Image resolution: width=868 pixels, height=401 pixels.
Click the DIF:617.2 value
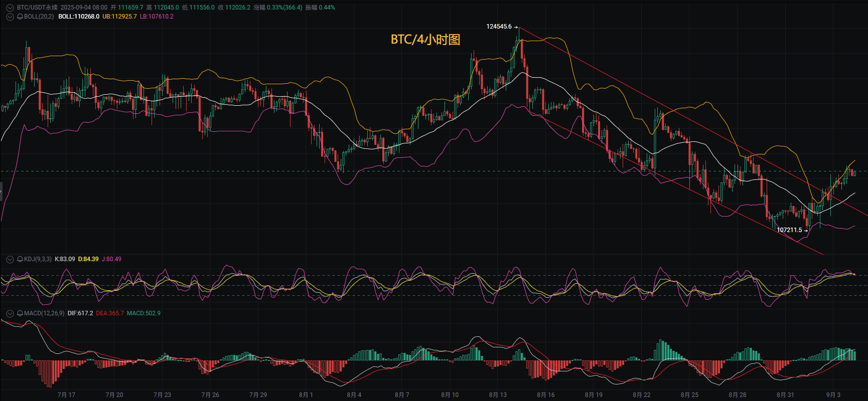(x=80, y=313)
